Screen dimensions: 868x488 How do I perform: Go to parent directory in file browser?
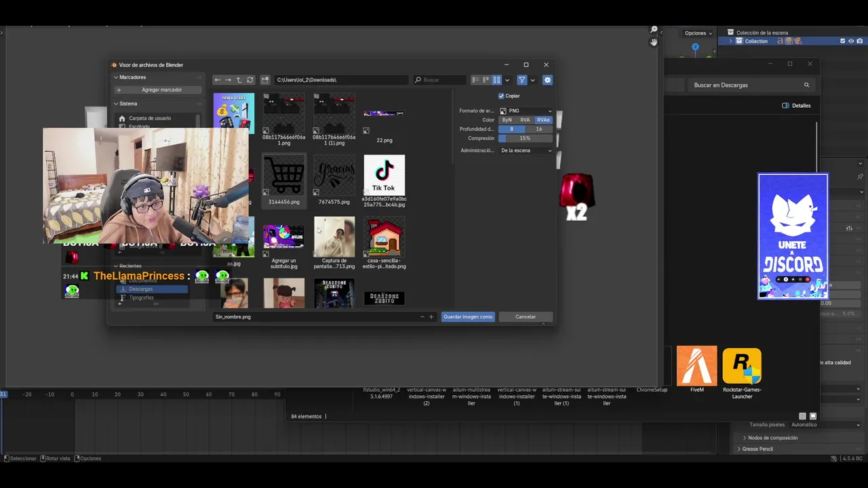coord(239,80)
